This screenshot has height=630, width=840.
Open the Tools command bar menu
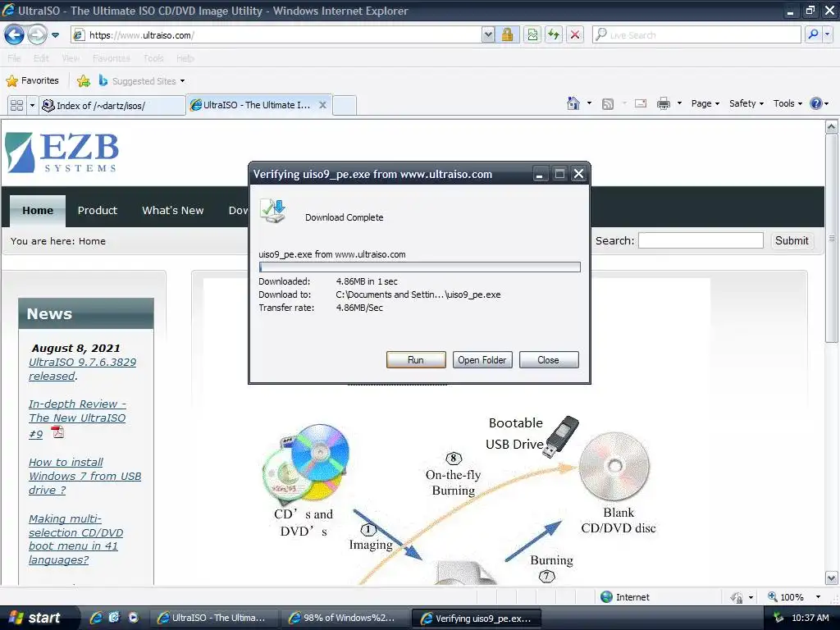pos(787,103)
